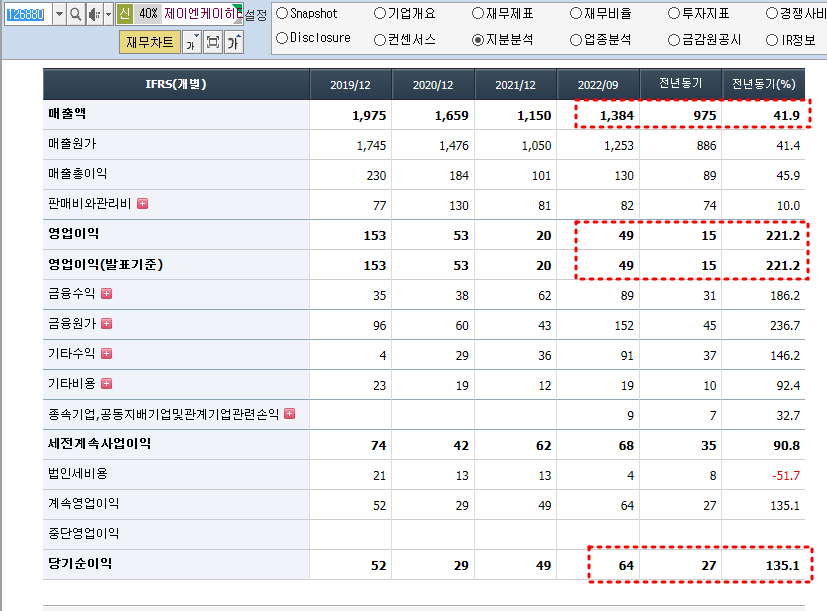Open the stock code history dropdown
The image size is (827, 611).
(60, 14)
